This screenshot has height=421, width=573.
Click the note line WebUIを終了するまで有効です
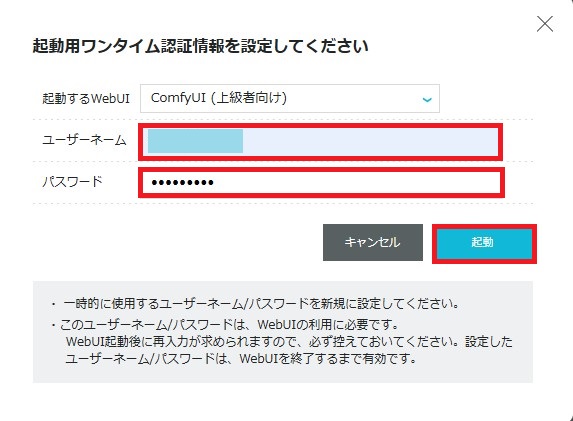[x=241, y=359]
